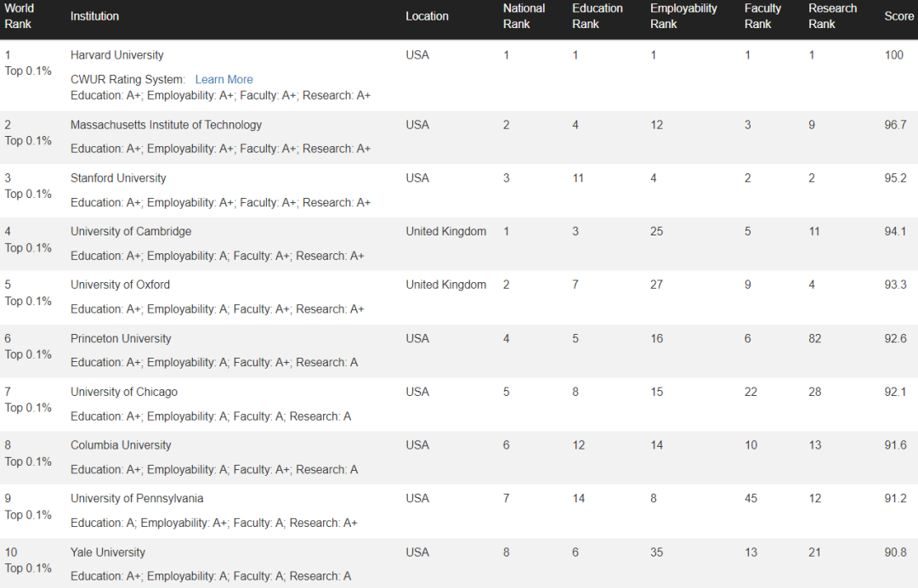Select Yale University name

click(108, 551)
